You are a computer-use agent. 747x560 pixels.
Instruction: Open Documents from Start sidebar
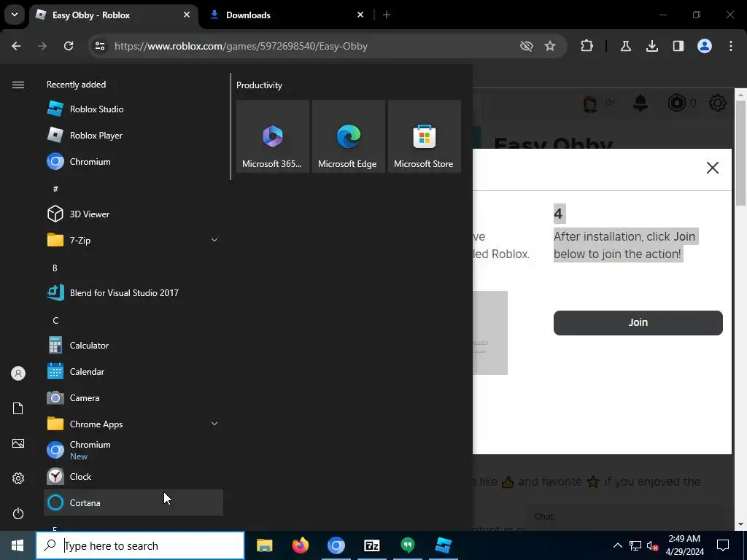coord(18,408)
